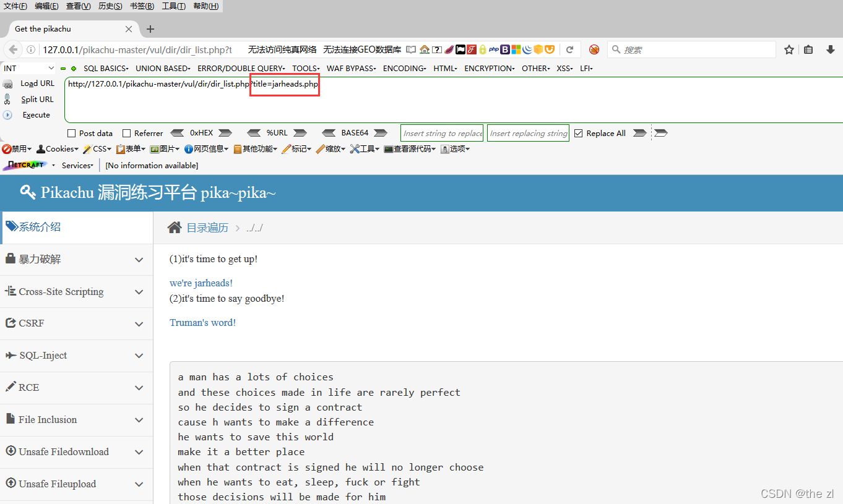Click the reader book icon in address bar
Image resolution: width=843 pixels, height=504 pixels.
[411, 49]
